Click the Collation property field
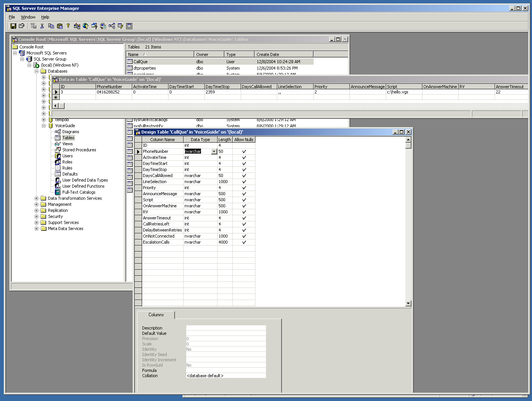The image size is (532, 401). click(x=226, y=376)
